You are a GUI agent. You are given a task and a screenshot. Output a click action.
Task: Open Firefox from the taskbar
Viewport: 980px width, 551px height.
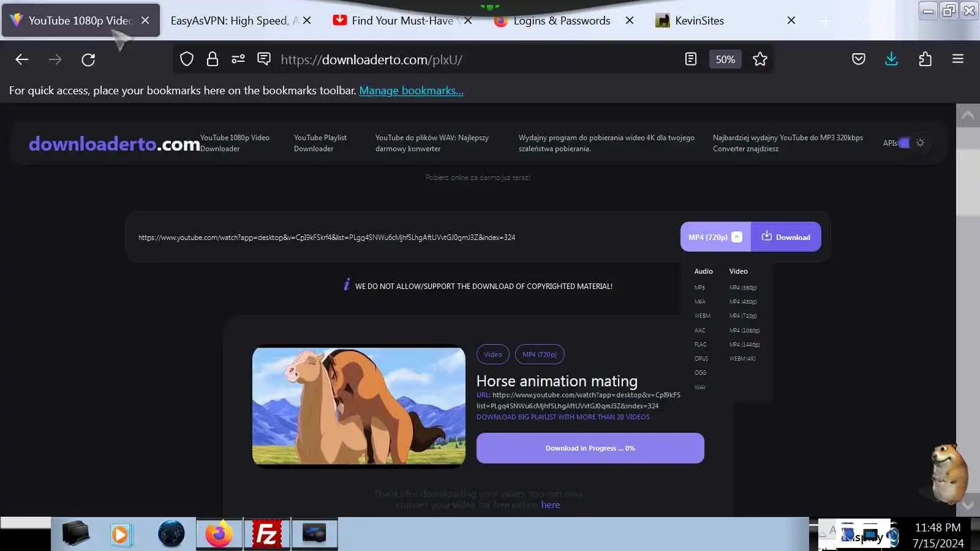click(x=219, y=534)
